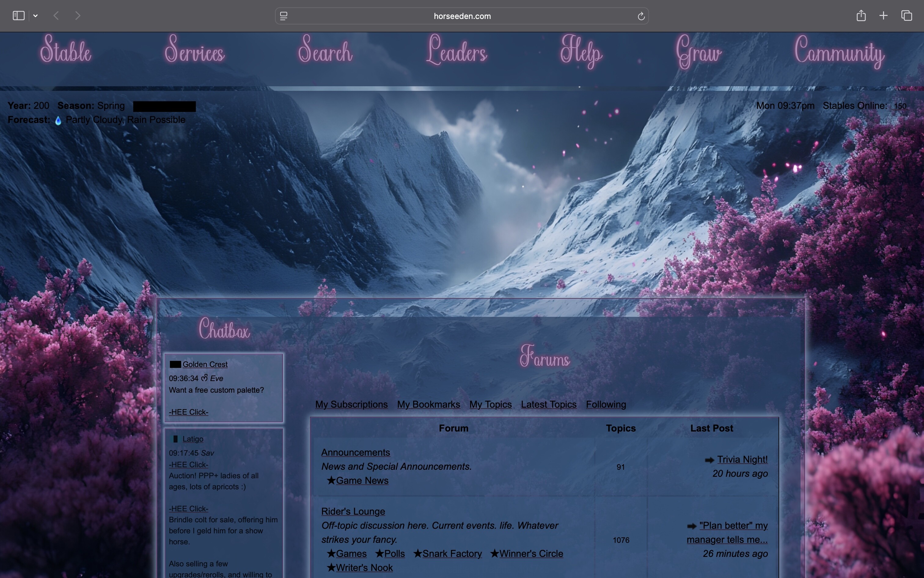
Task: Focus the horseeden.com address bar
Action: pyautogui.click(x=462, y=16)
